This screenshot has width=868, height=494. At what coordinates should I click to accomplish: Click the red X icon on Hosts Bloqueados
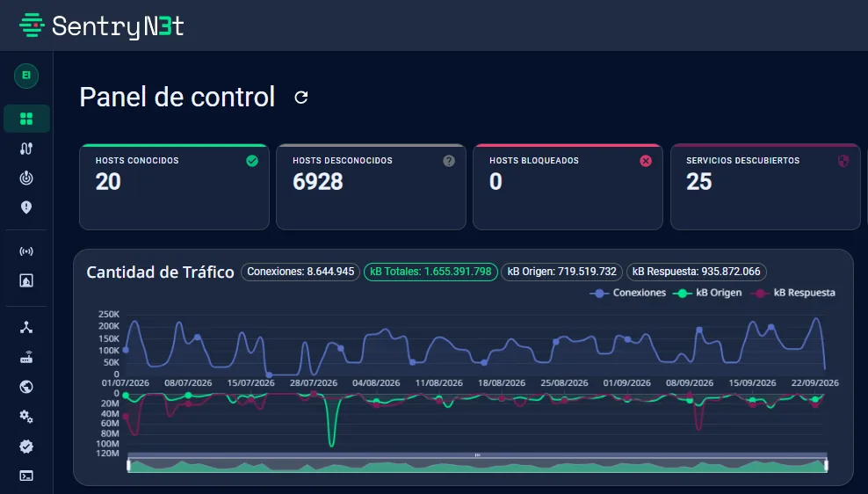click(x=646, y=161)
